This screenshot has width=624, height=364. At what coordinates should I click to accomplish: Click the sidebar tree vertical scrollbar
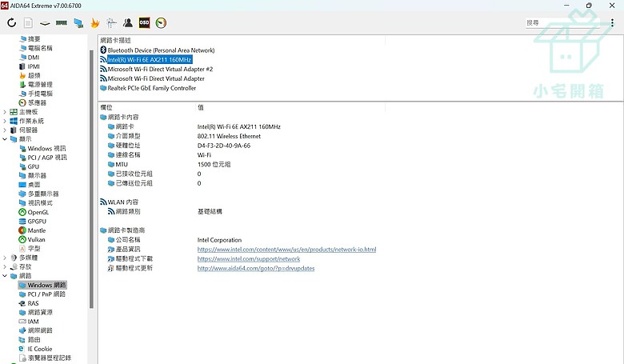[91, 179]
